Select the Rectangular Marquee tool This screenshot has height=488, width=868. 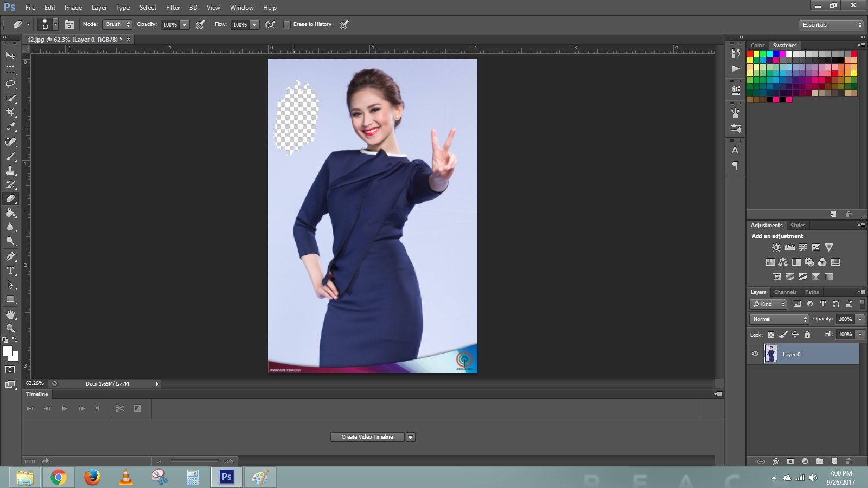tap(10, 70)
